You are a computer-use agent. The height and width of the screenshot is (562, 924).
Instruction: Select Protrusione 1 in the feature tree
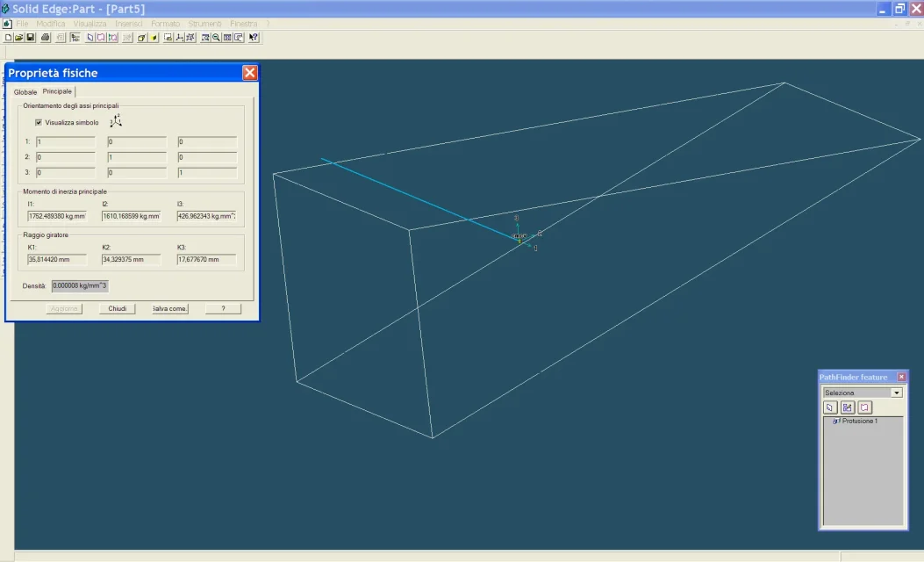pos(859,421)
